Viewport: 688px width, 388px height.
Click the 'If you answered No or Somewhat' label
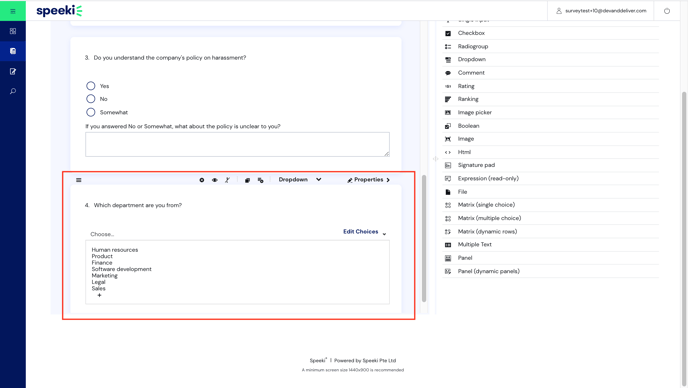tap(183, 126)
